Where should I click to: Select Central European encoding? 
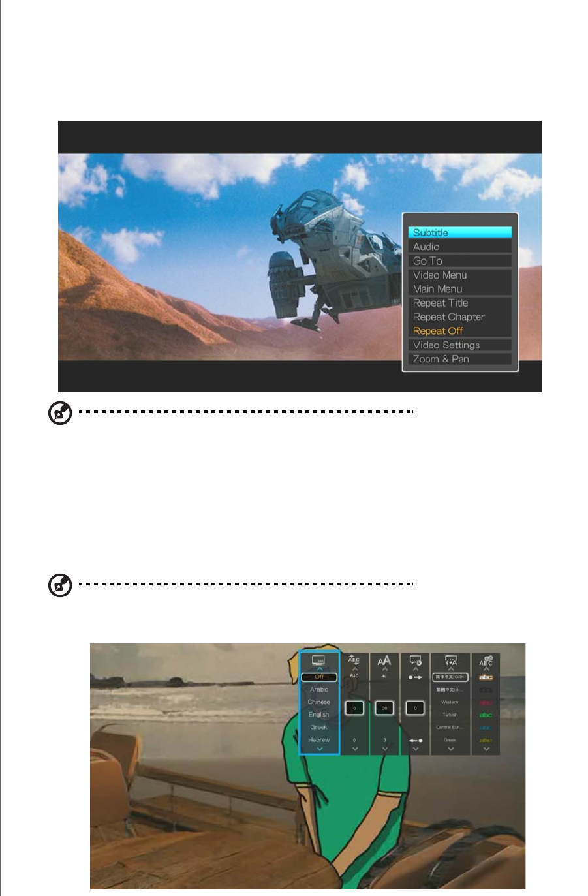coord(450,727)
